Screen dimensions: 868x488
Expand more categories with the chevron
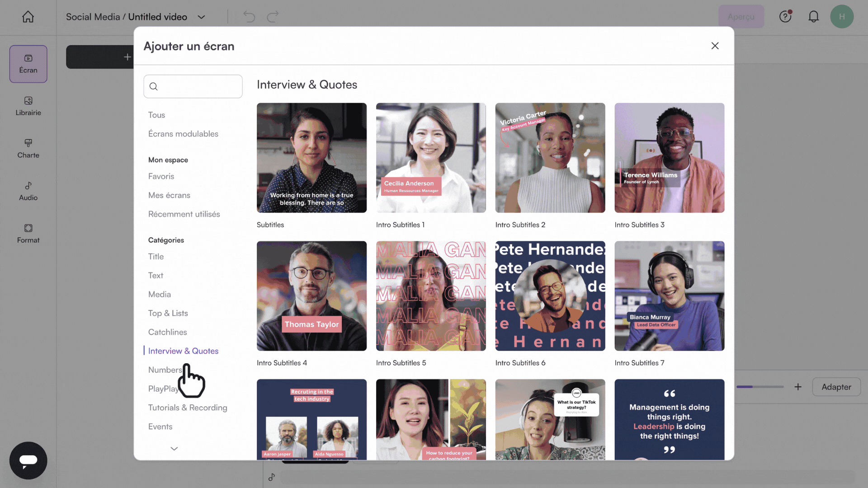click(174, 449)
